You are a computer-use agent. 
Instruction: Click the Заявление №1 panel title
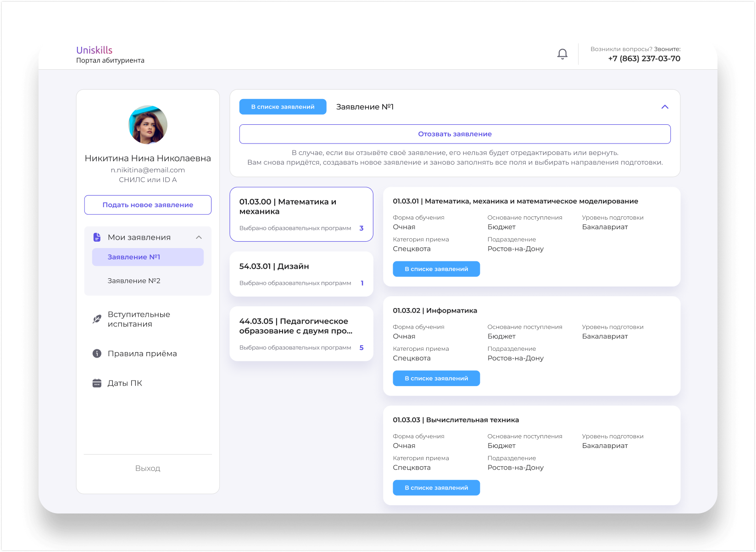(365, 107)
